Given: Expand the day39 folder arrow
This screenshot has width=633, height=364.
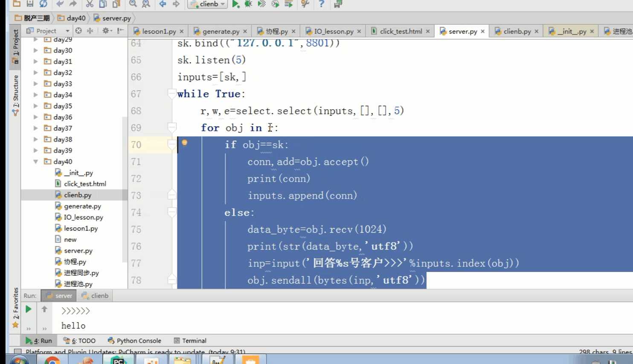Looking at the screenshot, I should (36, 150).
